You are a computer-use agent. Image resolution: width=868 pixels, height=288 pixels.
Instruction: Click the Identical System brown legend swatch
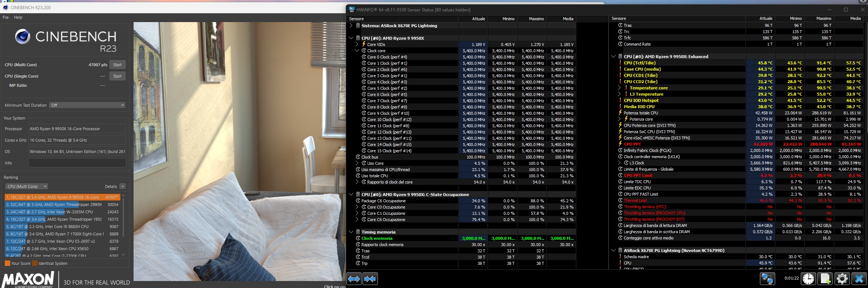coord(35,263)
